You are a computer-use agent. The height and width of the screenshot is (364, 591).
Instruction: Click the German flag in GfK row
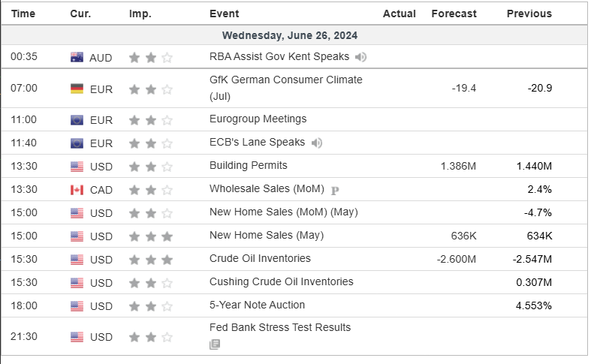77,89
